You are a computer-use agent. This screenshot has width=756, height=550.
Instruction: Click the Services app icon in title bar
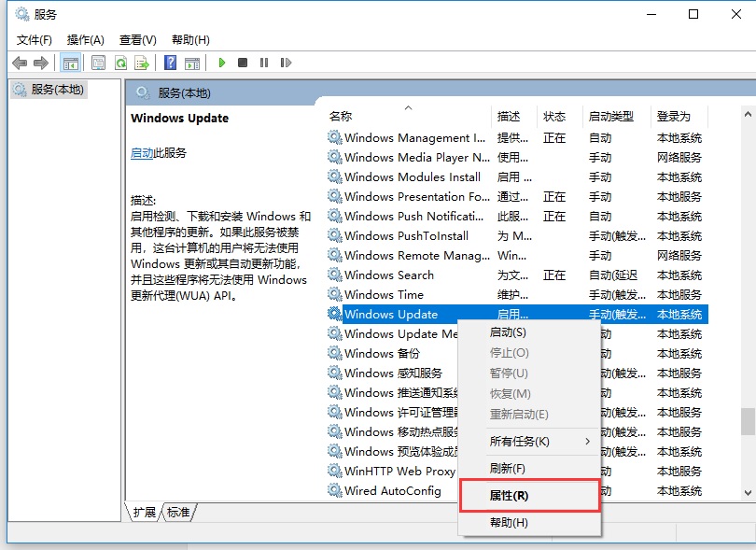click(x=21, y=15)
